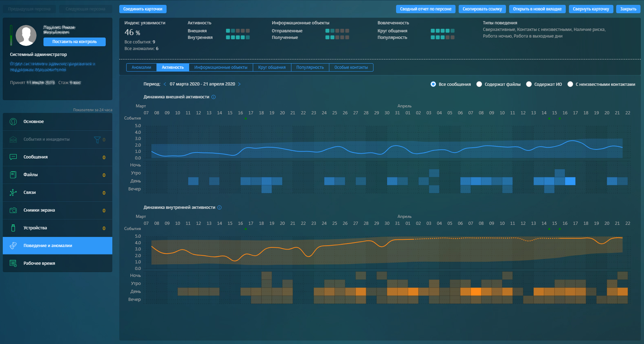Click the Полученные level indicator bar
Image resolution: width=644 pixels, height=344 pixels.
337,38
